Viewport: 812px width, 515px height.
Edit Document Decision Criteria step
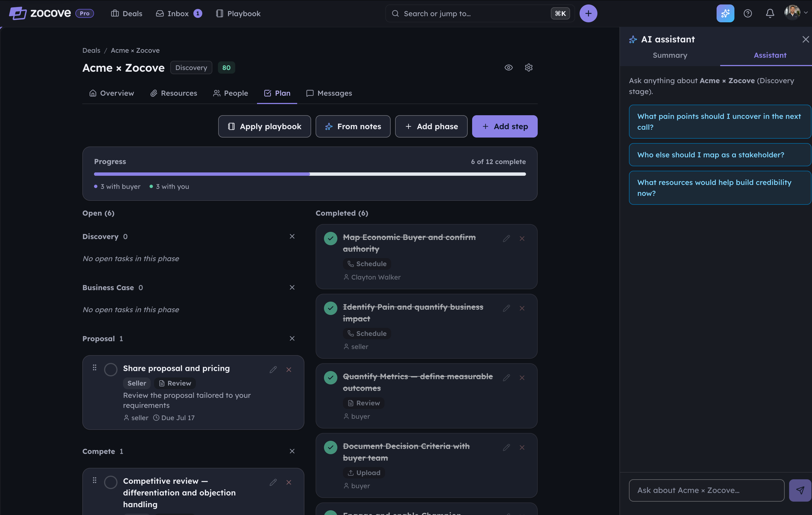tap(506, 447)
